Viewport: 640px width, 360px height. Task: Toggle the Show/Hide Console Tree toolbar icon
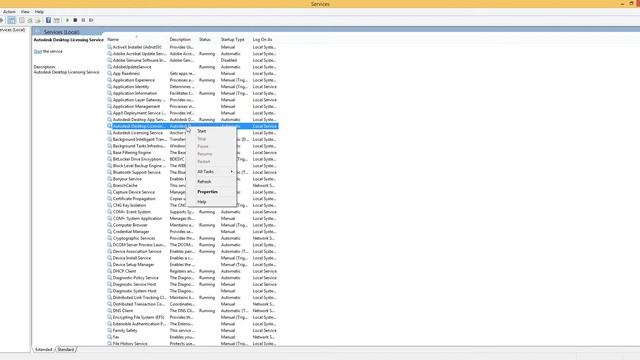point(11,20)
